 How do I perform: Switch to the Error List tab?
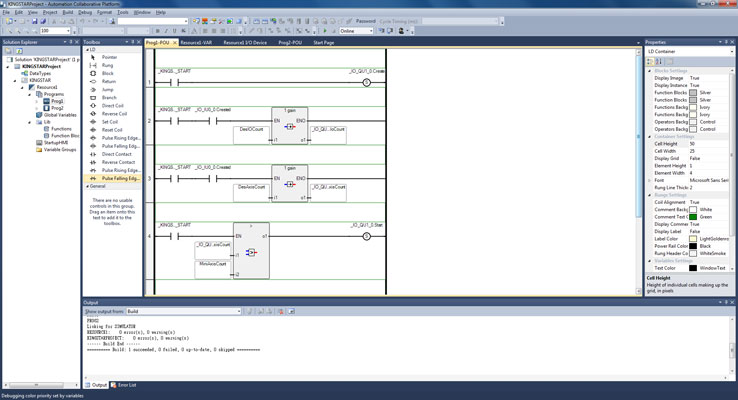point(123,385)
